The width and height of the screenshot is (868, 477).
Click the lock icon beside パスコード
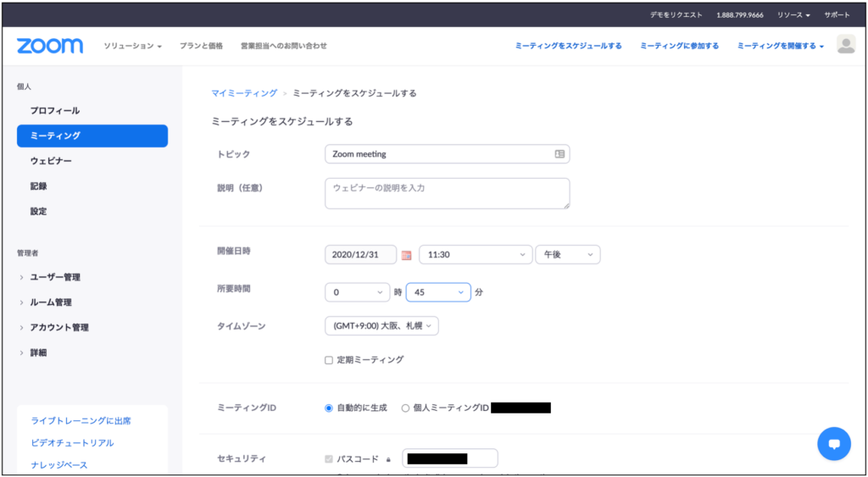(388, 459)
